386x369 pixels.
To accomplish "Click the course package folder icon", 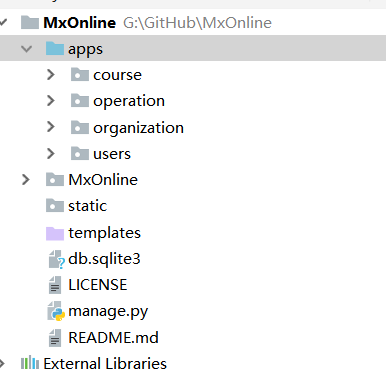I will (x=80, y=75).
